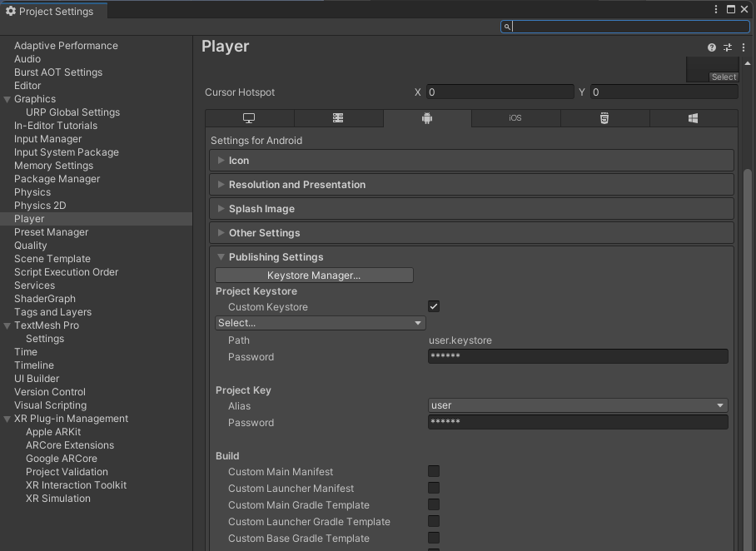Enable Custom Launcher Manifest
The height and width of the screenshot is (551, 756).
434,488
